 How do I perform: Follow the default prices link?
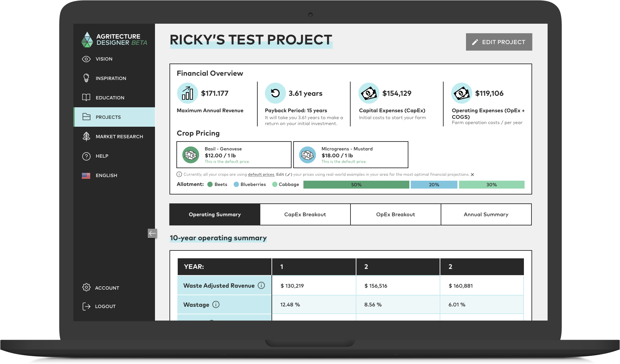pyautogui.click(x=261, y=174)
